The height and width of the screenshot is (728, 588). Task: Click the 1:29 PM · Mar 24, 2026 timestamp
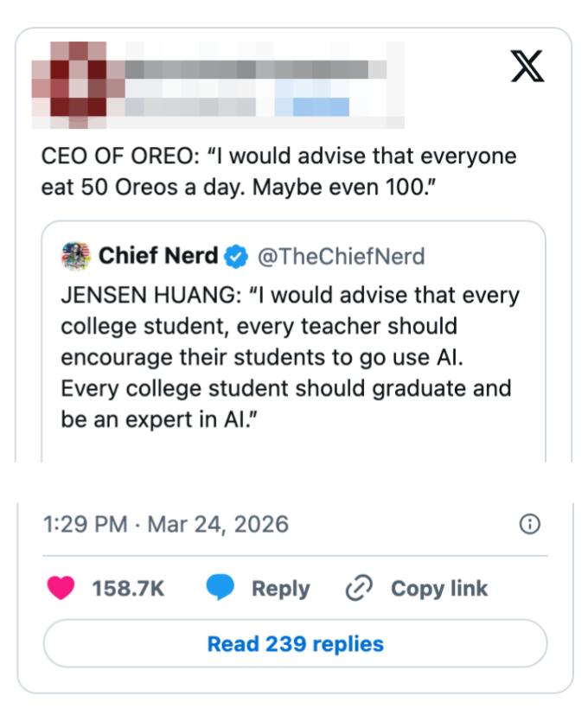[x=165, y=524]
